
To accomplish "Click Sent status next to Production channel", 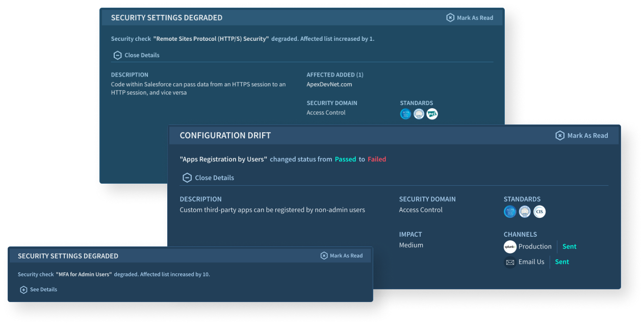I will (x=569, y=247).
